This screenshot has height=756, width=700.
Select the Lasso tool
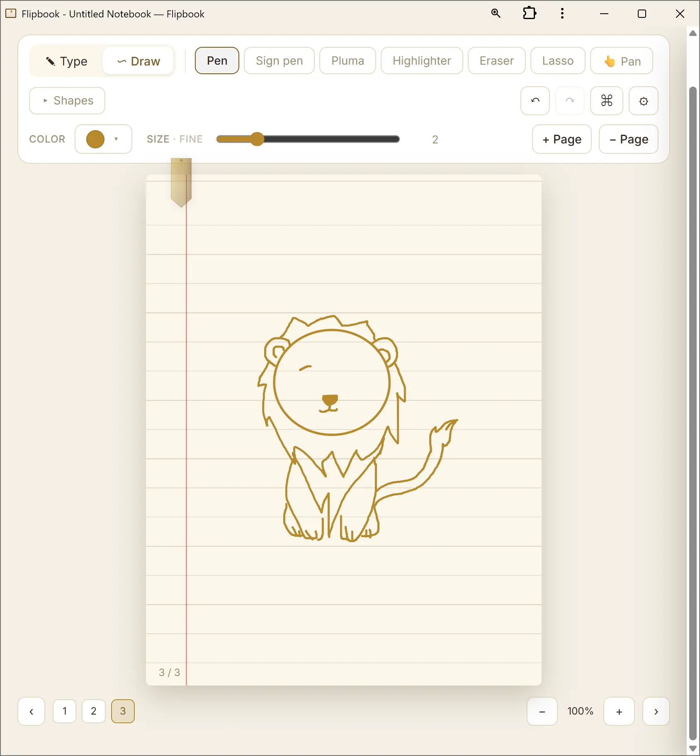point(558,61)
